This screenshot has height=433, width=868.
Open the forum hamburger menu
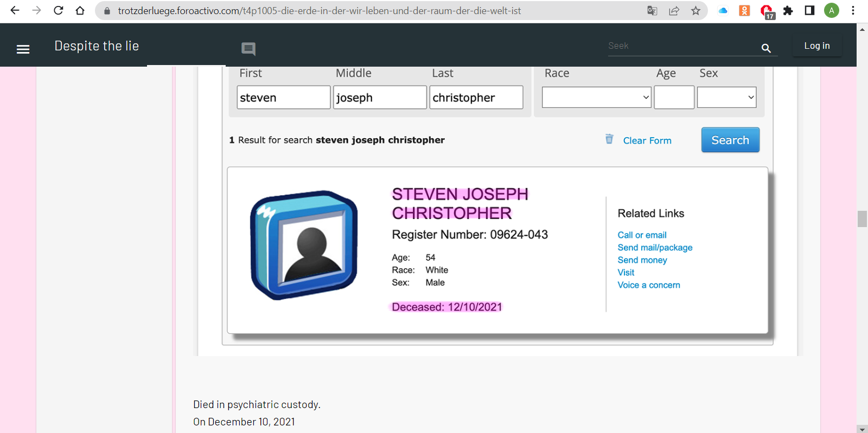pyautogui.click(x=23, y=49)
